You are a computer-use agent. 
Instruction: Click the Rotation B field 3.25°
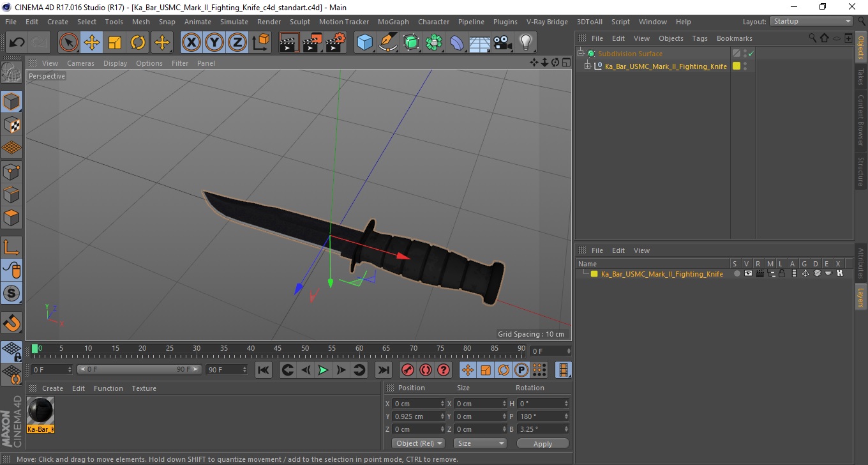click(543, 429)
